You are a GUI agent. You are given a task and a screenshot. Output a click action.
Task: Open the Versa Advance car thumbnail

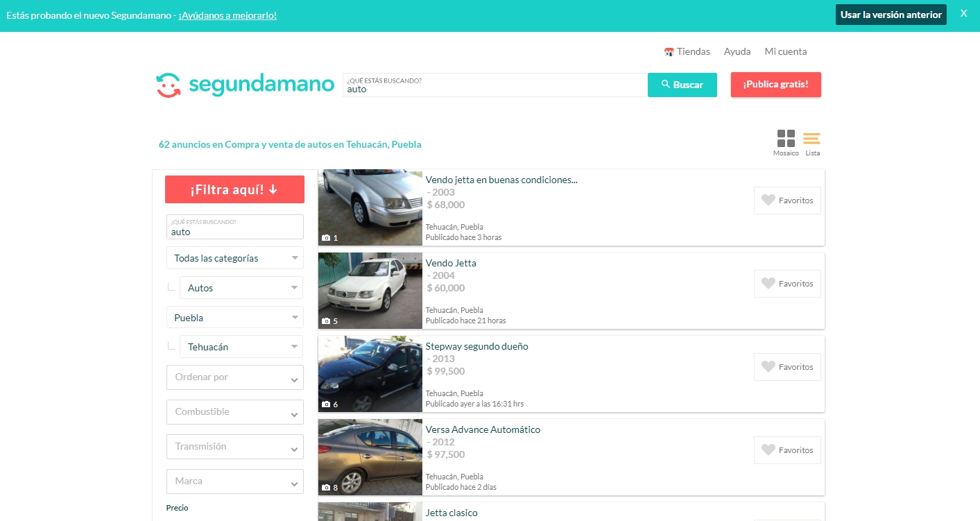tap(370, 456)
